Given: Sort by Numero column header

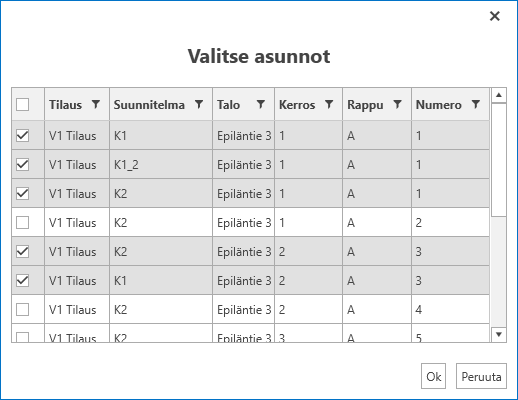Looking at the screenshot, I should pos(438,105).
